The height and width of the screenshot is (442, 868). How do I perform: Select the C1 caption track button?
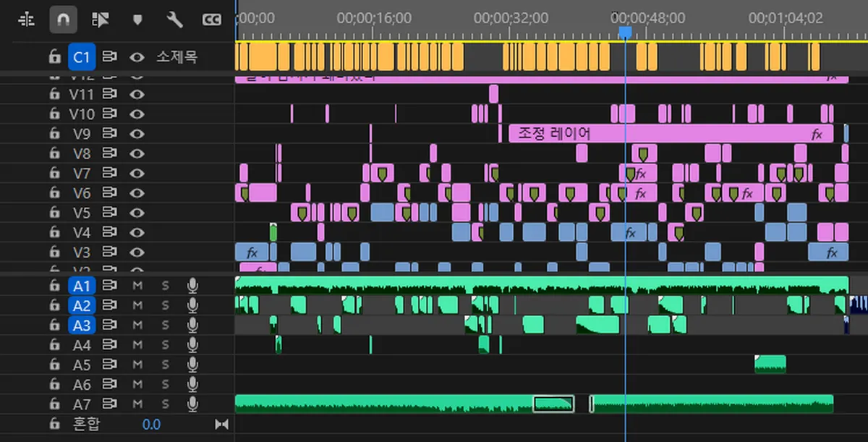(82, 56)
